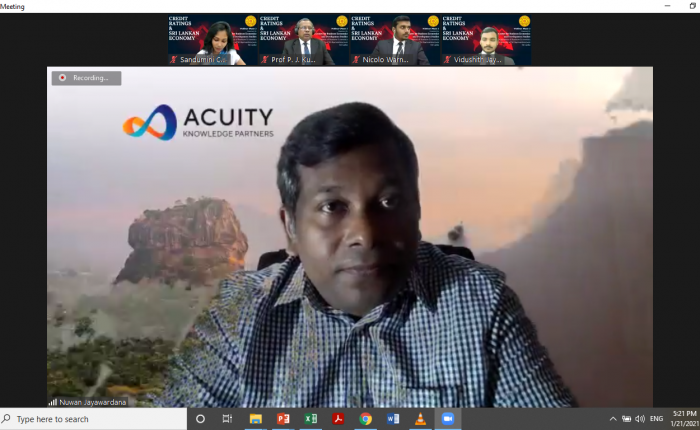Open PowerPoint from the taskbar
This screenshot has height=430, width=700.
coord(283,419)
